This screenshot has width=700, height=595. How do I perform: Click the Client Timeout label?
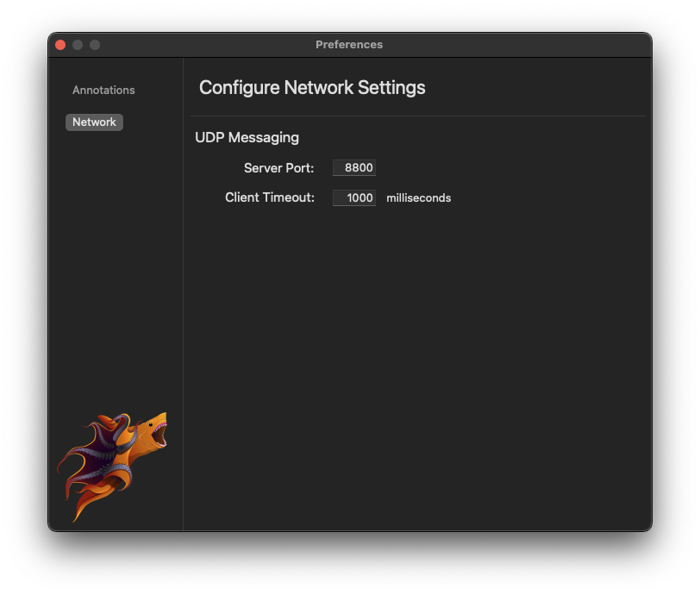click(x=269, y=197)
